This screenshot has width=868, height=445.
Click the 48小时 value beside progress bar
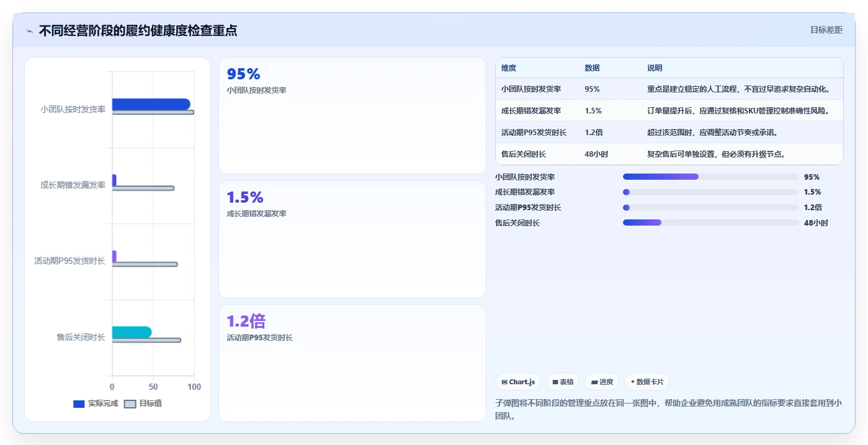tap(816, 222)
